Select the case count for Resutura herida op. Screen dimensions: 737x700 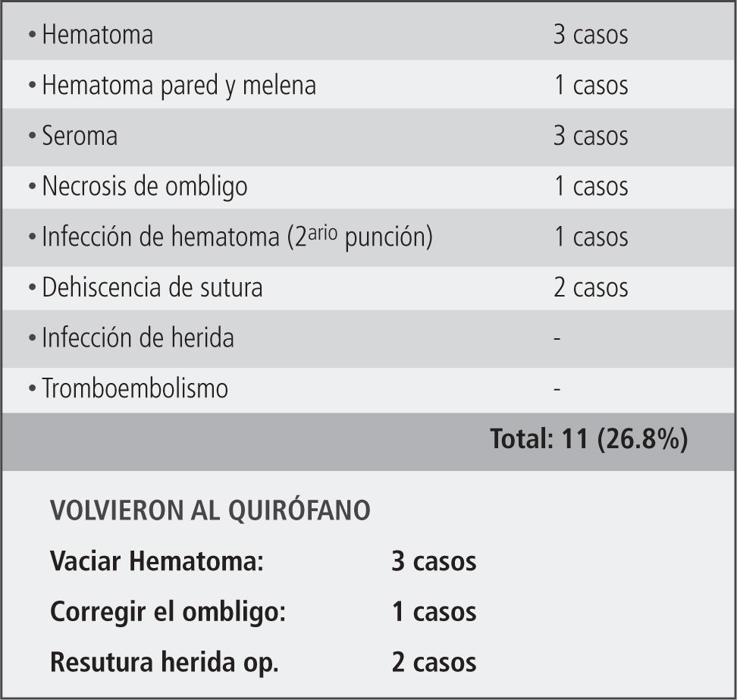point(434,663)
